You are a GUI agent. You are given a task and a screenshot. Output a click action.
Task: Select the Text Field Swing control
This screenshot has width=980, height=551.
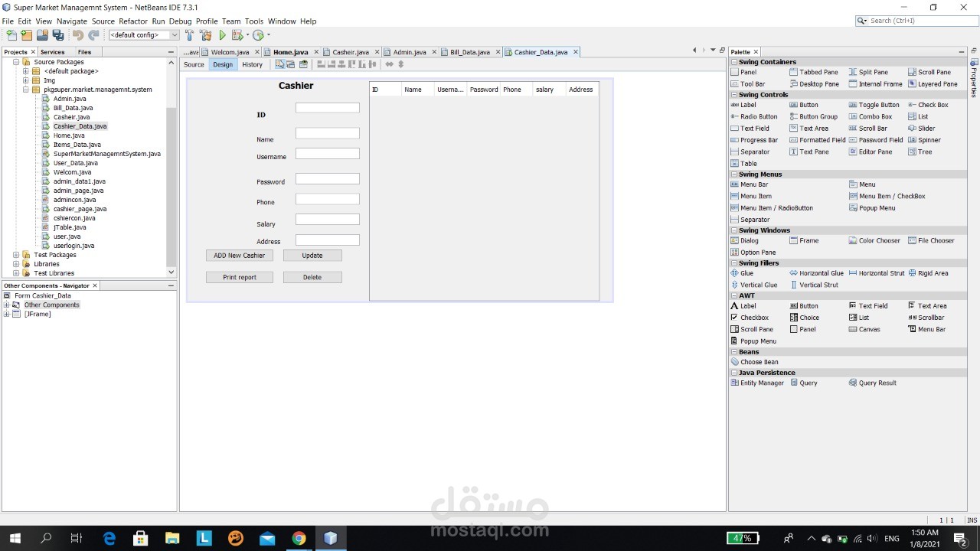click(x=750, y=129)
